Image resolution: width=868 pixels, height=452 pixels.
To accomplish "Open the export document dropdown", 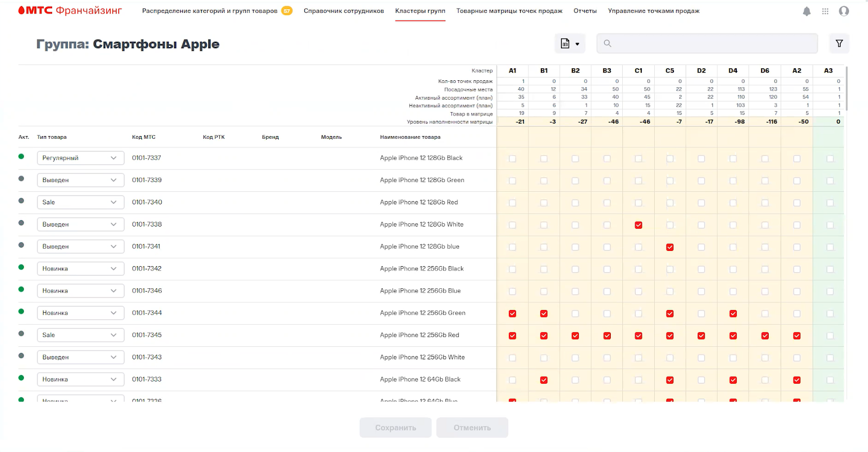I will tap(570, 43).
